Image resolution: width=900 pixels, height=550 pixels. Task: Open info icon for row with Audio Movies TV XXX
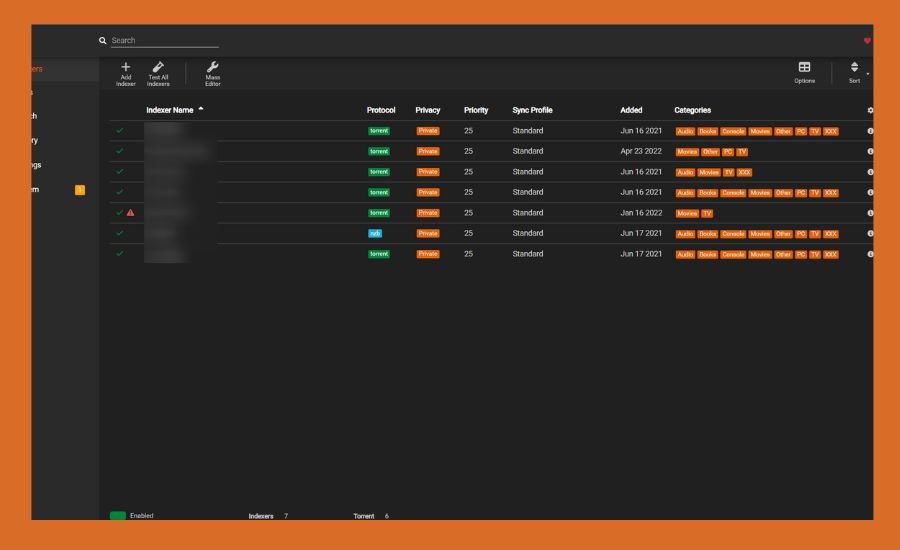pos(870,172)
